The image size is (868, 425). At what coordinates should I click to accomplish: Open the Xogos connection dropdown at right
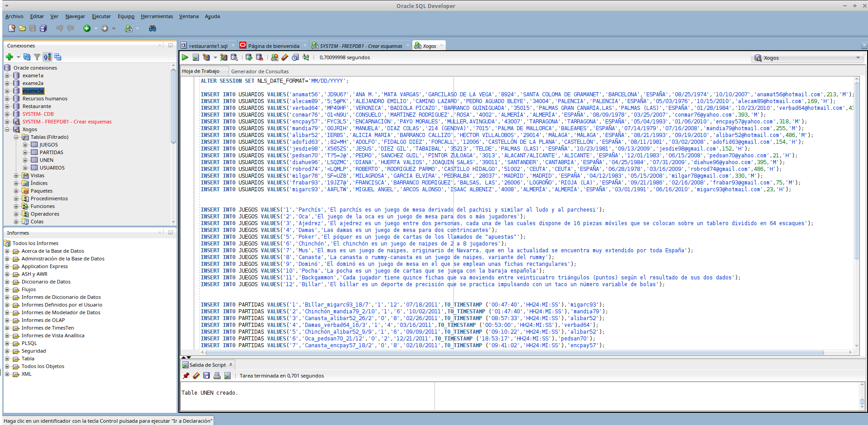pyautogui.click(x=858, y=58)
